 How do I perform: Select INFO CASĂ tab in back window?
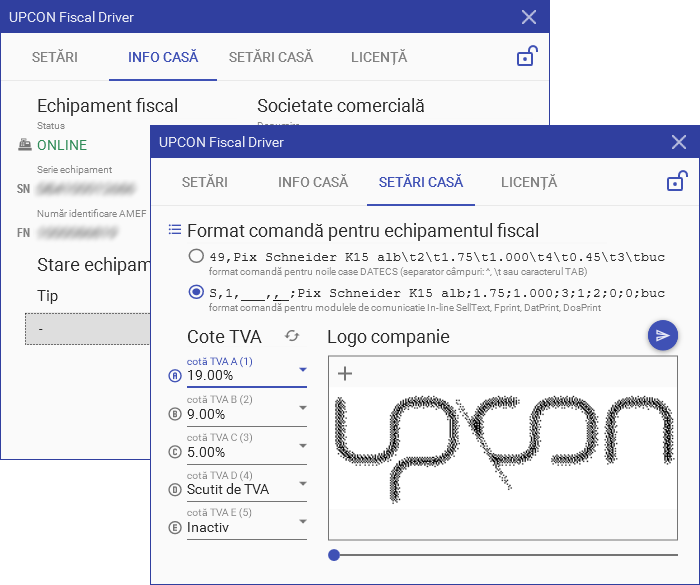(163, 57)
